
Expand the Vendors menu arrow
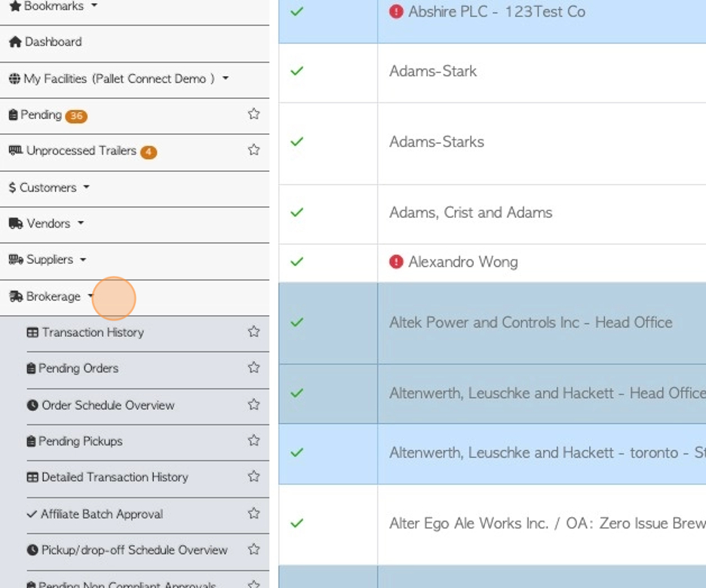(81, 222)
